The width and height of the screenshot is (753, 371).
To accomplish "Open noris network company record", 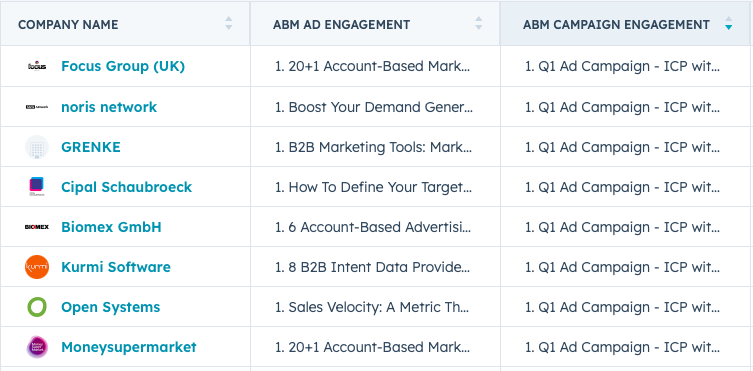I will (x=109, y=107).
